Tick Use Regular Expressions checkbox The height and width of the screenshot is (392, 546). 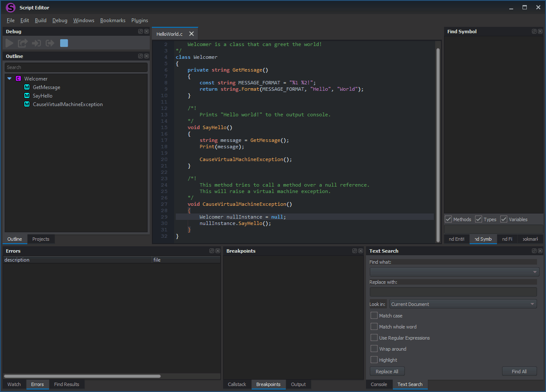point(374,338)
